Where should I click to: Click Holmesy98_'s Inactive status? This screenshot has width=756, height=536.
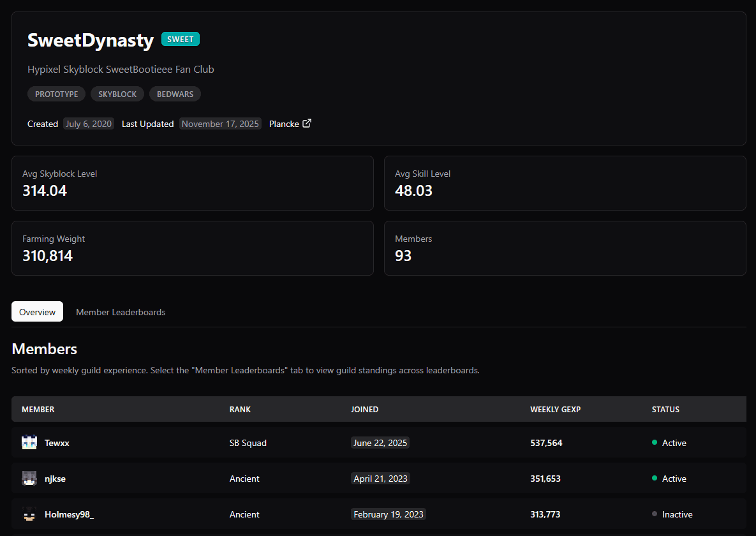pyautogui.click(x=672, y=514)
